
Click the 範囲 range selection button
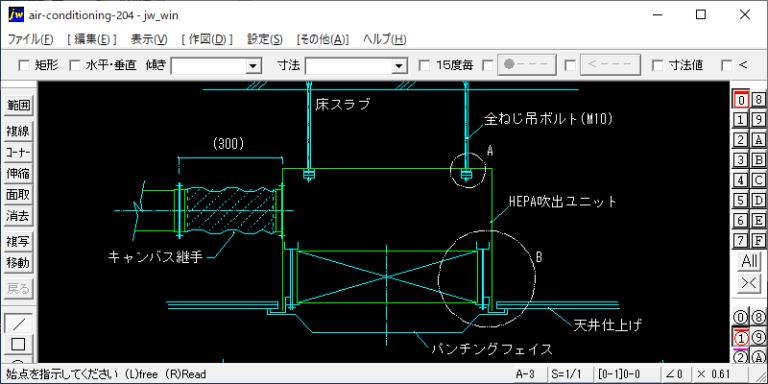click(x=19, y=105)
